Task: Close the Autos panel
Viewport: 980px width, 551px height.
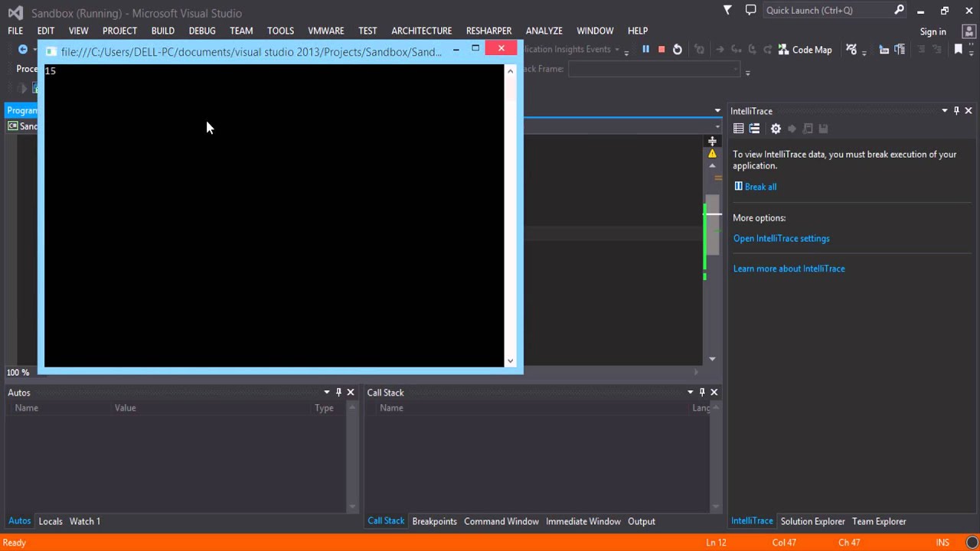Action: tap(351, 392)
